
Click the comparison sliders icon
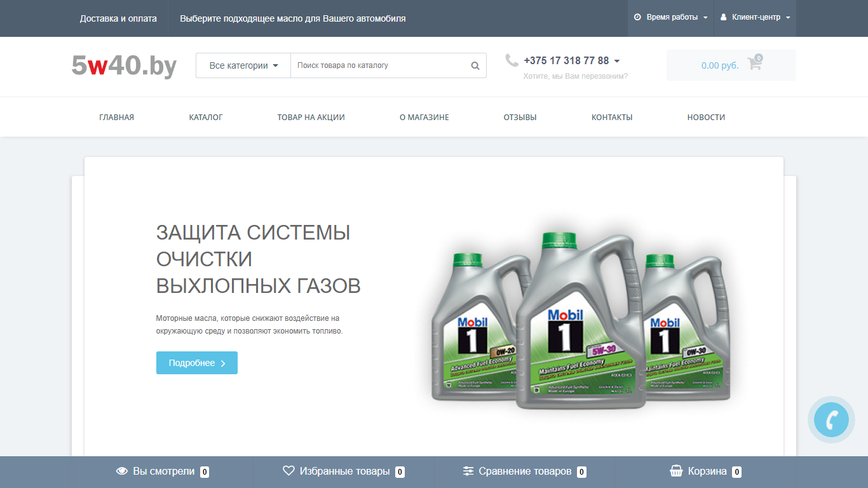tap(468, 471)
